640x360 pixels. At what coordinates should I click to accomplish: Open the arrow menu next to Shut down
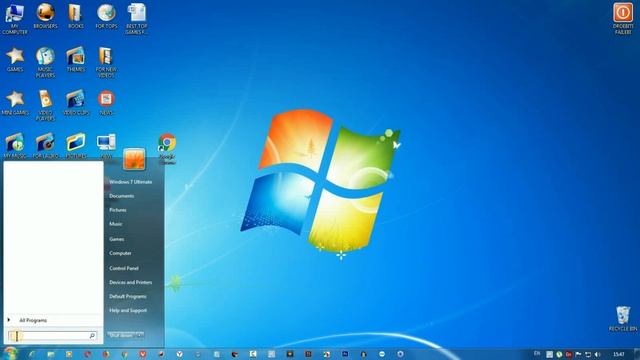[140, 335]
